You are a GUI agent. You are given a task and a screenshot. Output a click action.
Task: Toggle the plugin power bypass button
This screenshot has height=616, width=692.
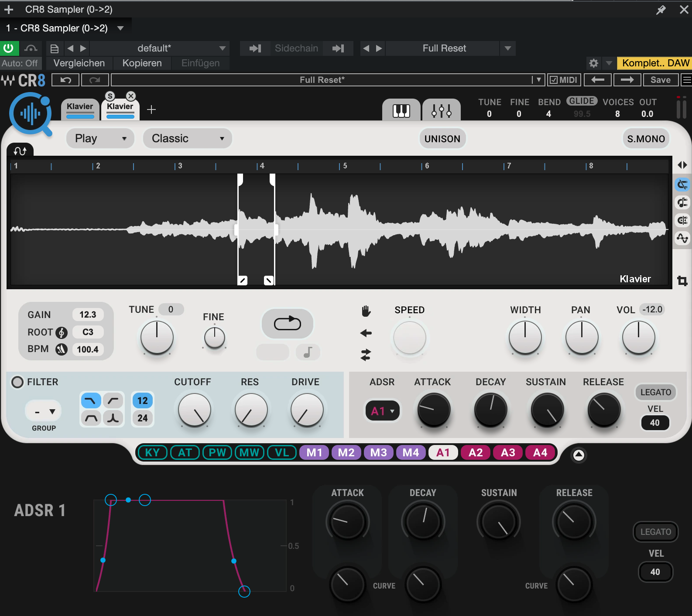pos(9,48)
